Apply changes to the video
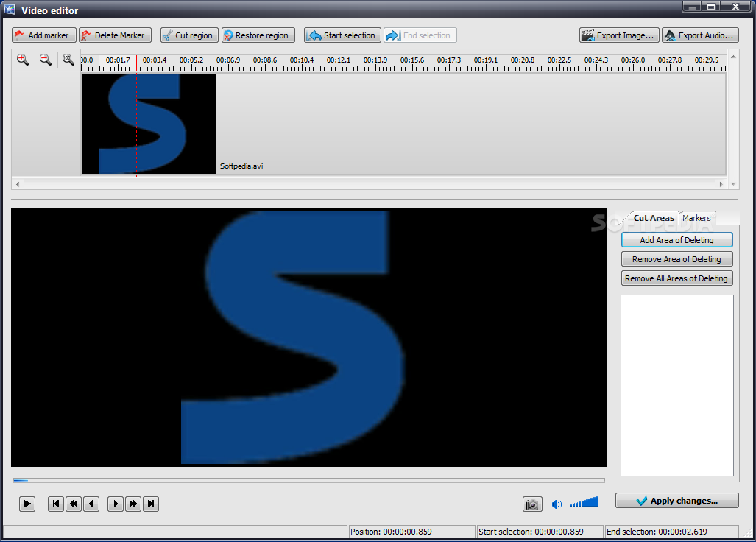Screen dimensions: 756x542 click(677, 501)
